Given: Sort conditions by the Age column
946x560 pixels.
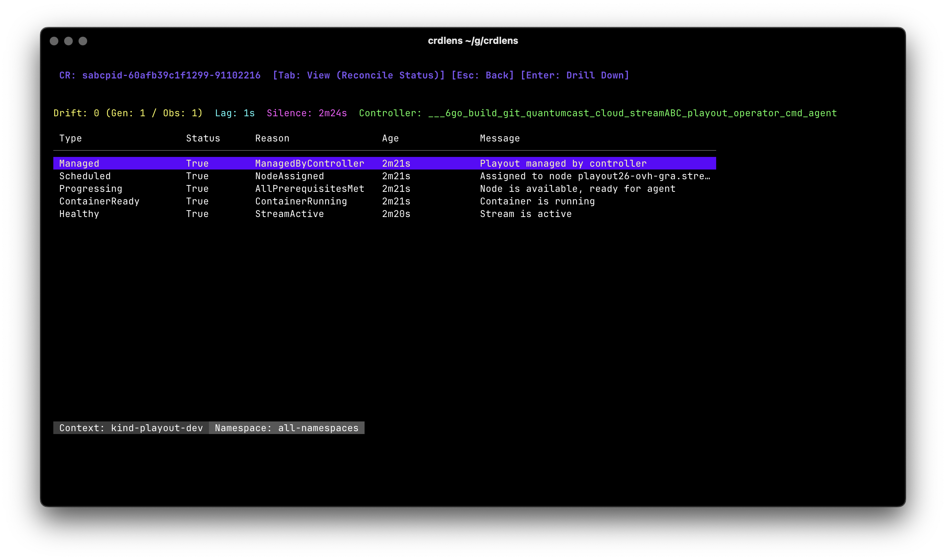Looking at the screenshot, I should tap(390, 138).
